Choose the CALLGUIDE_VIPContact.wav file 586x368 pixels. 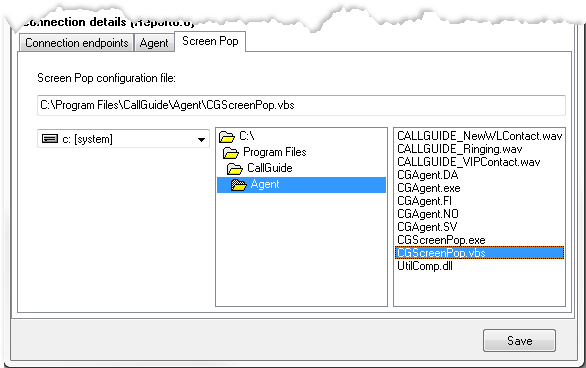pos(469,162)
